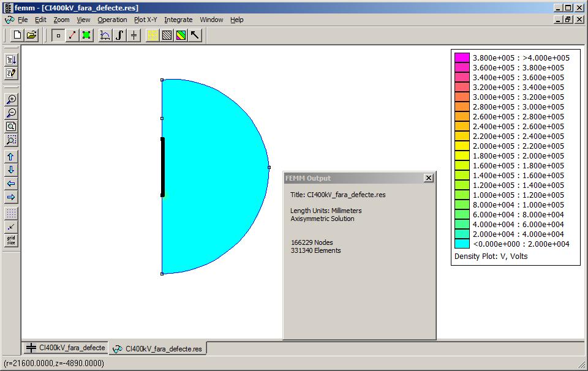Open the Operation menu
Viewport: 588px width, 371px height.
(112, 20)
